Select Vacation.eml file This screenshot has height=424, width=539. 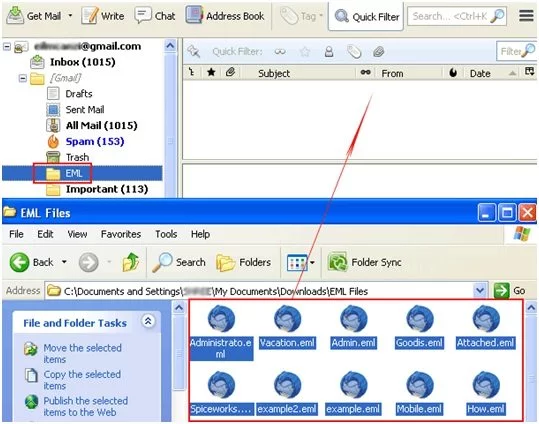coord(287,328)
